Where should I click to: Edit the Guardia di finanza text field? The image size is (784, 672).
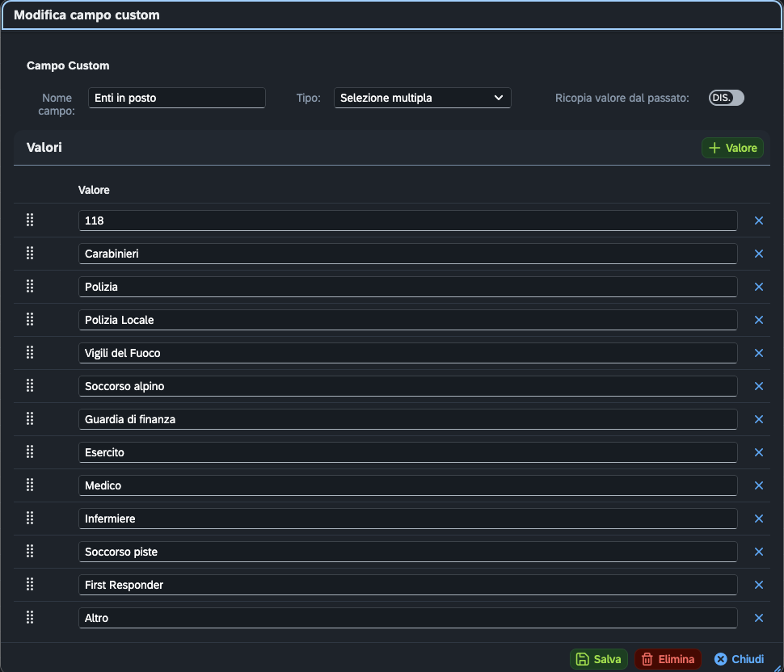pyautogui.click(x=407, y=419)
